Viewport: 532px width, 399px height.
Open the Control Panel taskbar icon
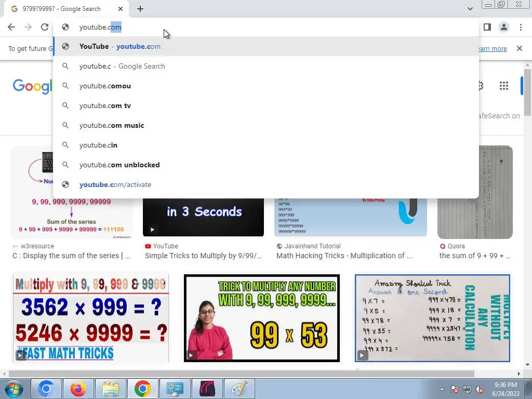175,389
